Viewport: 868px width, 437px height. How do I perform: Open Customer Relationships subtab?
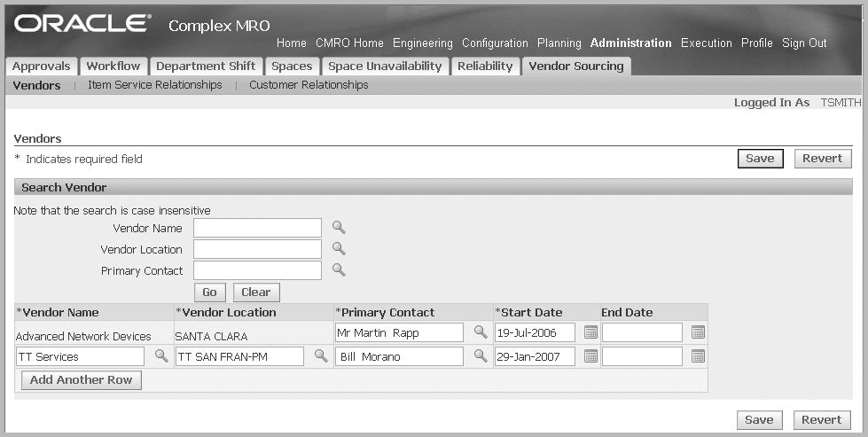[x=309, y=84]
